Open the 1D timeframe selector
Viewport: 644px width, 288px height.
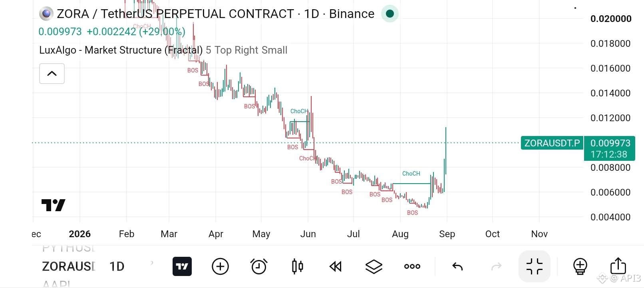pos(117,266)
